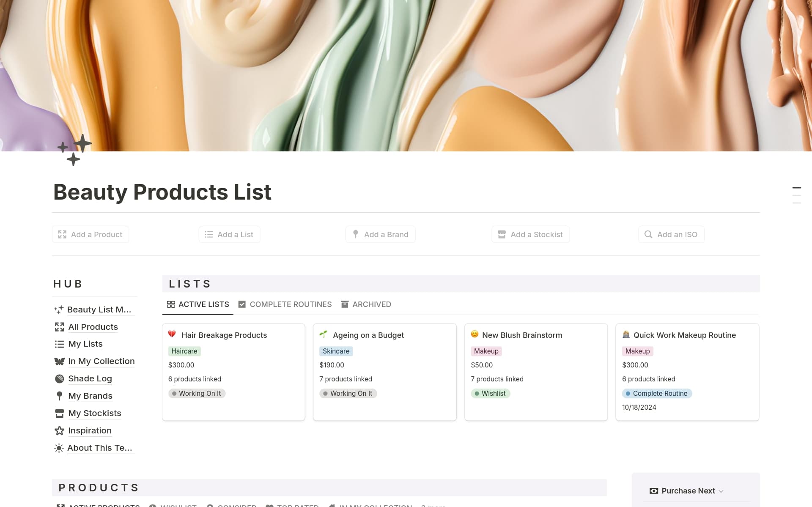Open the Beauty List M... hub link
Viewport: 812px width, 507px height.
pos(99,310)
